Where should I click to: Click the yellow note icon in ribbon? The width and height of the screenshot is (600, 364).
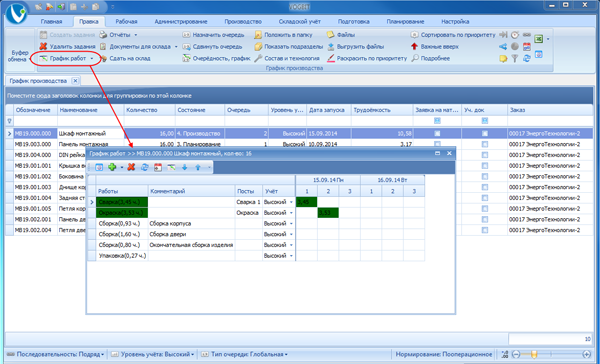pyautogui.click(x=503, y=59)
